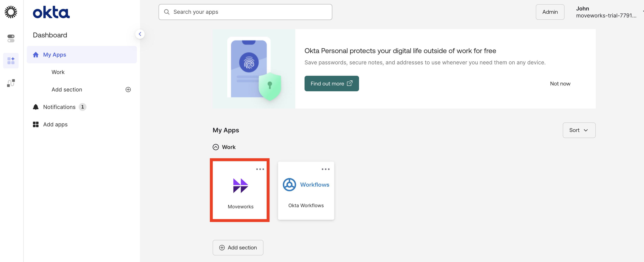This screenshot has height=262, width=644.
Task: Click the Notifications bell icon
Action: click(x=36, y=107)
